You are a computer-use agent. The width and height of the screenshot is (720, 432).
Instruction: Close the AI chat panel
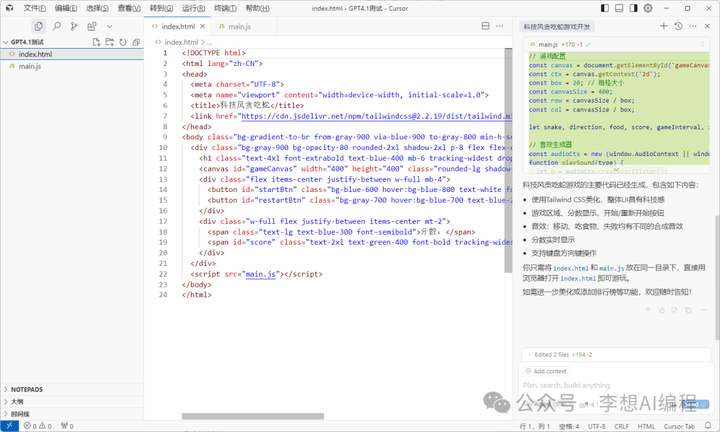click(707, 26)
